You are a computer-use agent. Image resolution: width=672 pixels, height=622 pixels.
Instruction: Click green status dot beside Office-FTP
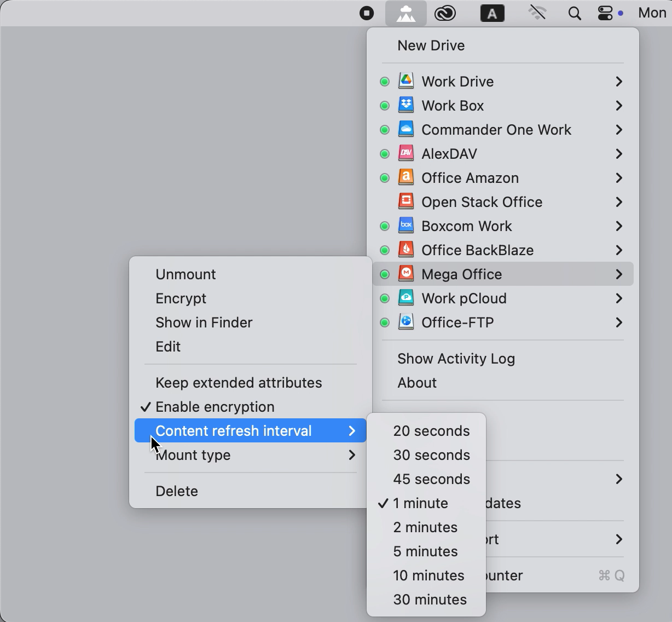click(385, 322)
